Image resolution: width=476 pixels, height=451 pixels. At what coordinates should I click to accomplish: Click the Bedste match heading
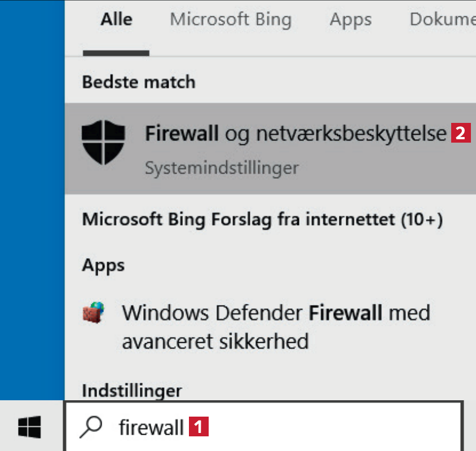coord(139,82)
